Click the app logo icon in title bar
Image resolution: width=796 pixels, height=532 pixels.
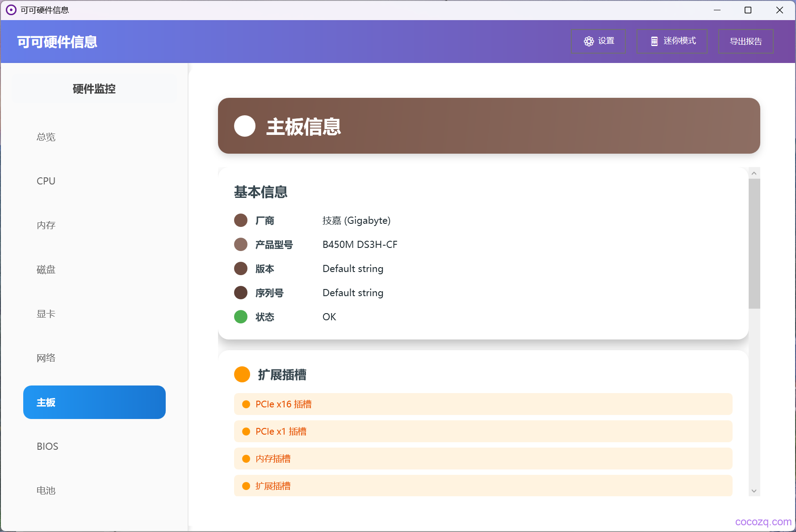pyautogui.click(x=11, y=10)
